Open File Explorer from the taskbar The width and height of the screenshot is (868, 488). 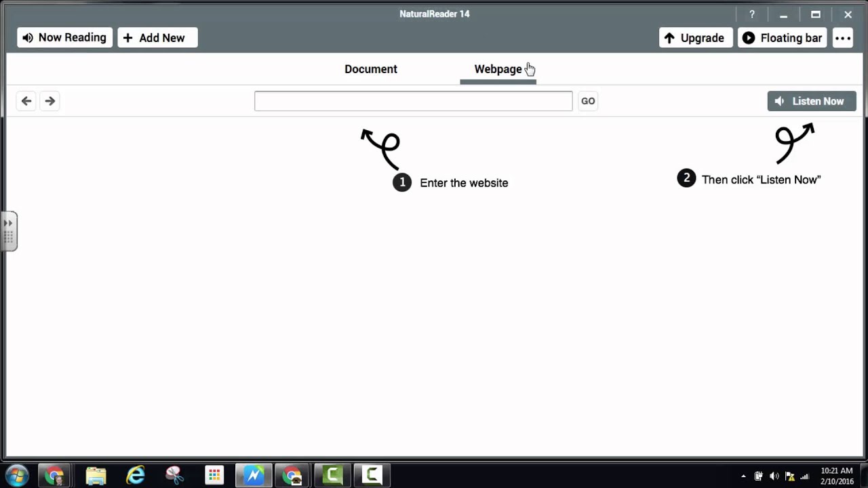96,475
